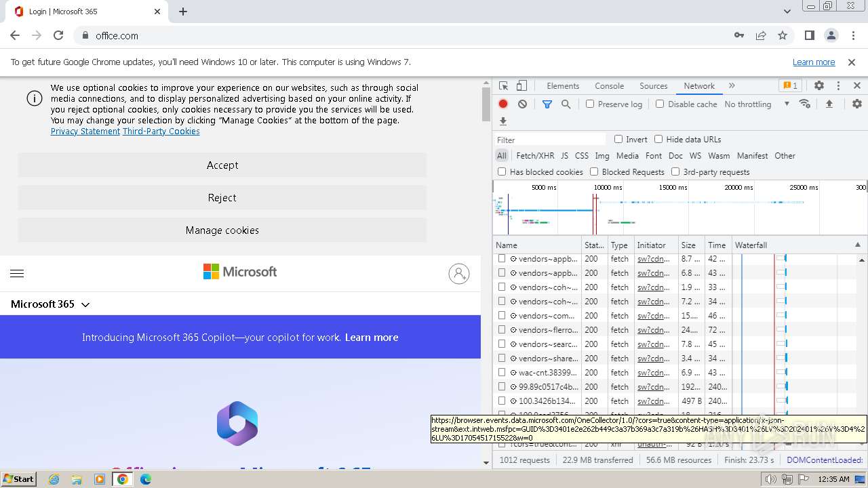Open the issues warning badge
The image size is (868, 488).
coord(791,86)
